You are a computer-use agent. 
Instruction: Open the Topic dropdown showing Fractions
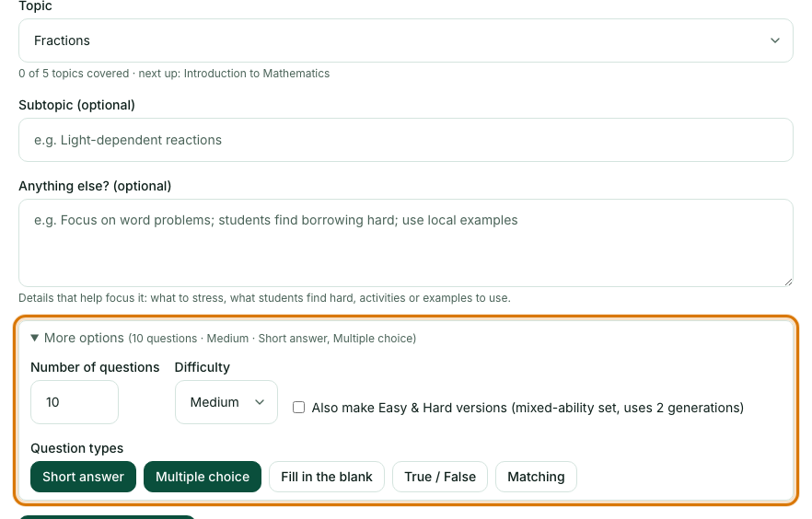pos(405,40)
